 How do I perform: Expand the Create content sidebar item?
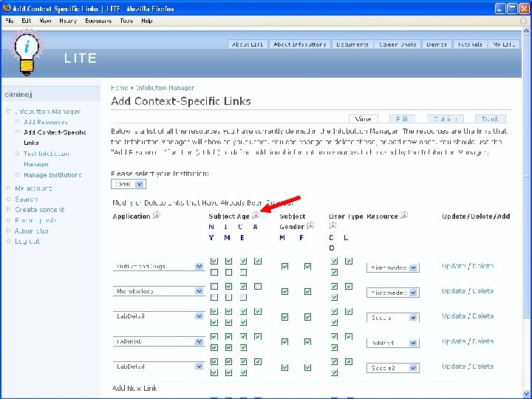point(8,210)
